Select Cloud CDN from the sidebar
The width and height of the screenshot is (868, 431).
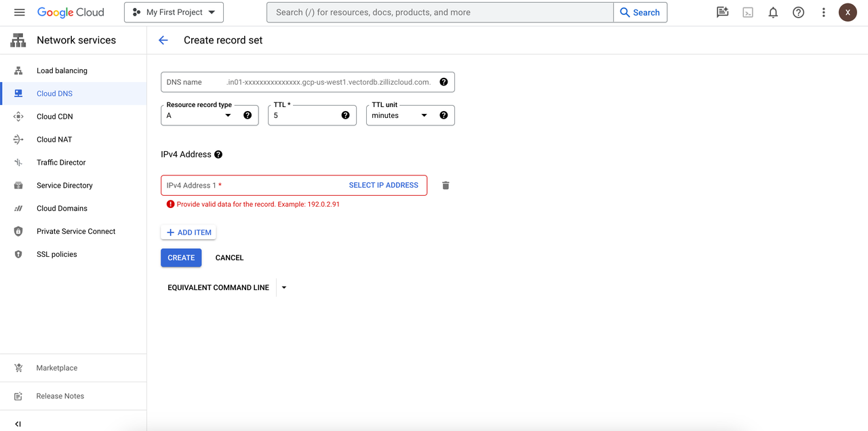[x=54, y=117]
